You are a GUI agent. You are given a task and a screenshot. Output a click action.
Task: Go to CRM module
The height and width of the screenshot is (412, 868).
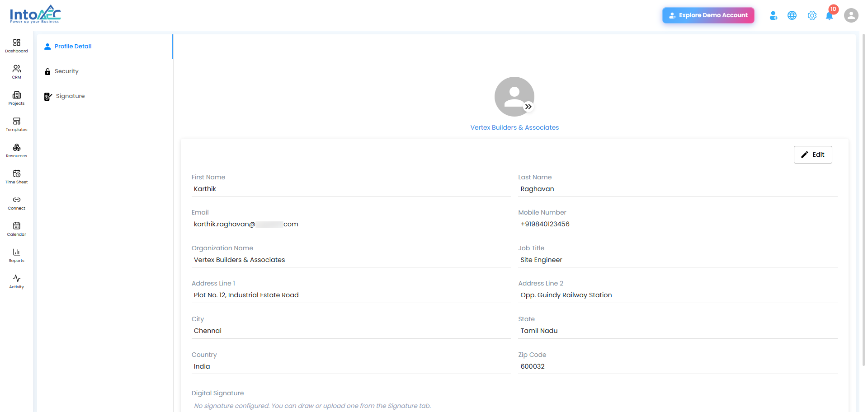click(16, 72)
